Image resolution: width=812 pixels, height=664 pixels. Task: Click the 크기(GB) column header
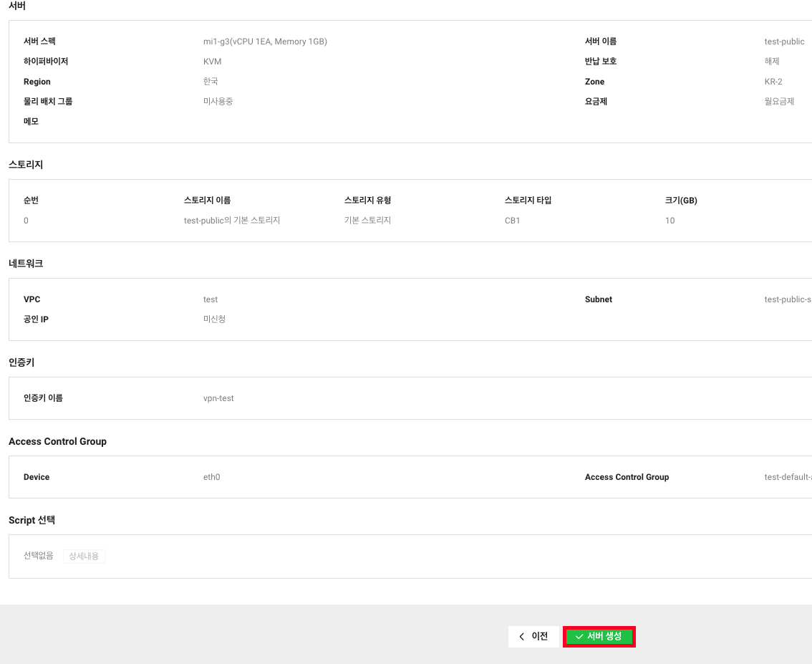[681, 200]
